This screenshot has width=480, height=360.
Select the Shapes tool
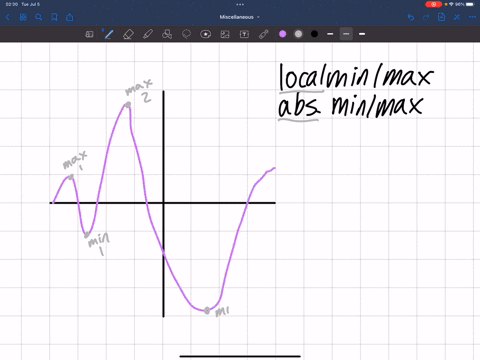167,34
